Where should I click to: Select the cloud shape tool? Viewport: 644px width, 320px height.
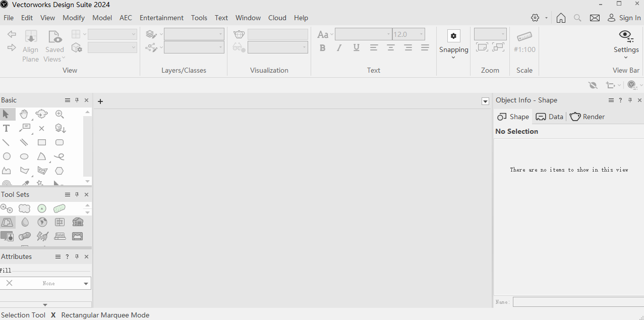[24, 208]
